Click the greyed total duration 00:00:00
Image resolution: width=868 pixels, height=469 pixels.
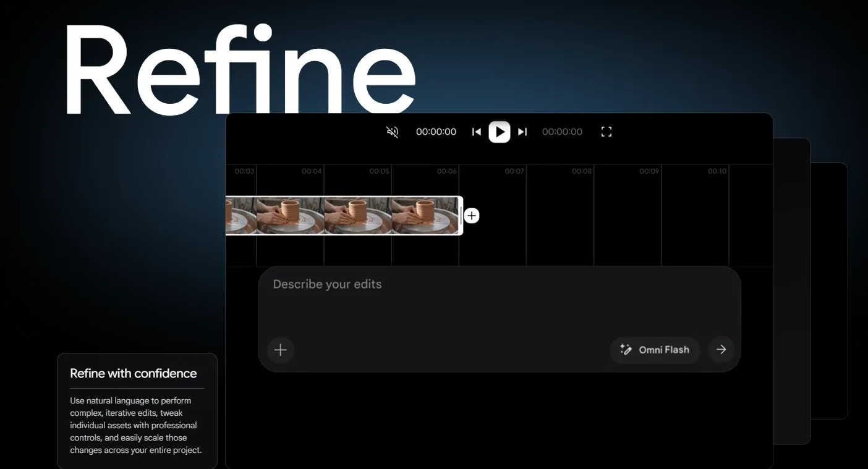tap(562, 132)
